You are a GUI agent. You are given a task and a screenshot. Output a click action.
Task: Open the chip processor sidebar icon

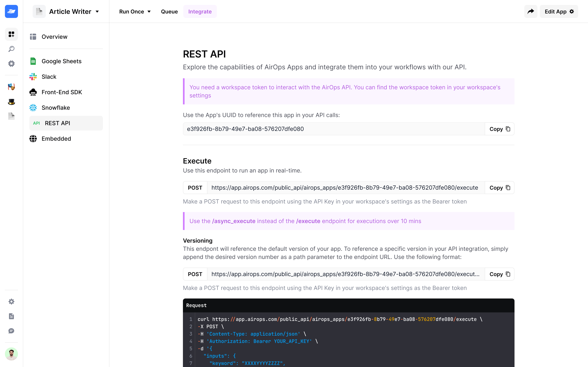click(x=11, y=64)
